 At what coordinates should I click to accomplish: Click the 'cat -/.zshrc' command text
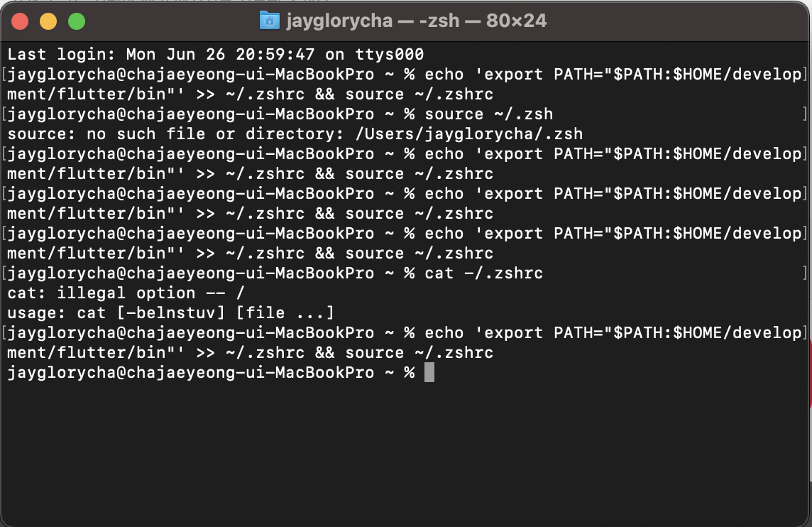(483, 273)
